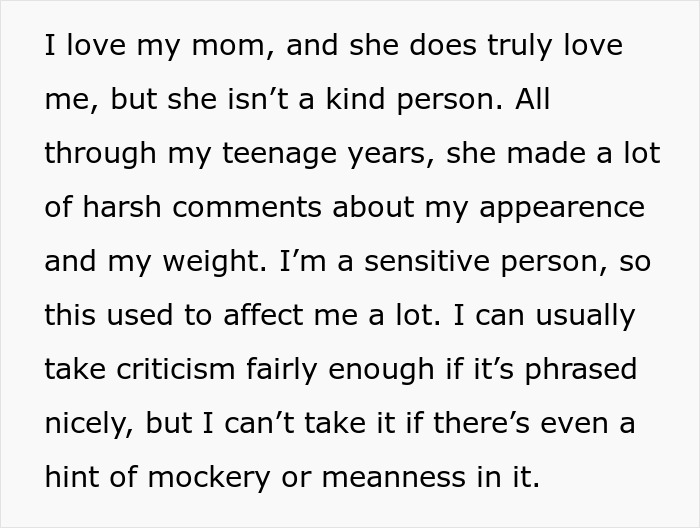Click the word "nicely"
This screenshot has height=528, width=700.
point(87,424)
